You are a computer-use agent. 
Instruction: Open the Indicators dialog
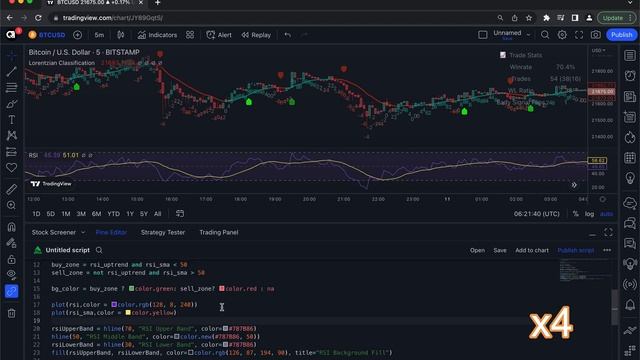157,35
